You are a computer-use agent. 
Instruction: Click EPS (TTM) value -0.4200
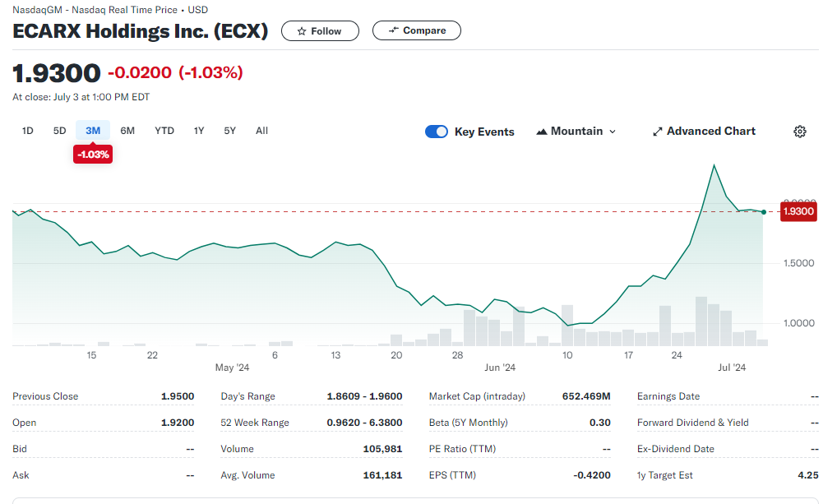coord(592,475)
